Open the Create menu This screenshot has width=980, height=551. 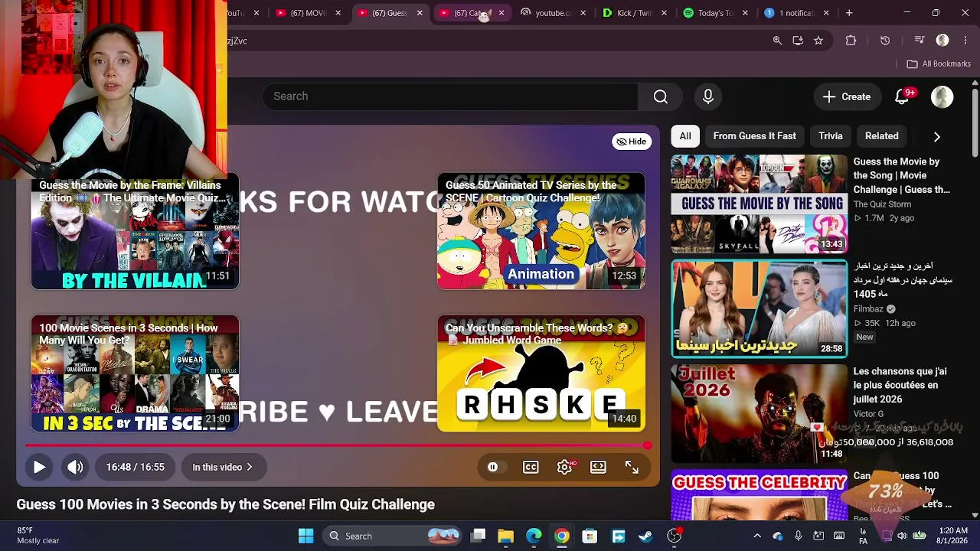(847, 96)
